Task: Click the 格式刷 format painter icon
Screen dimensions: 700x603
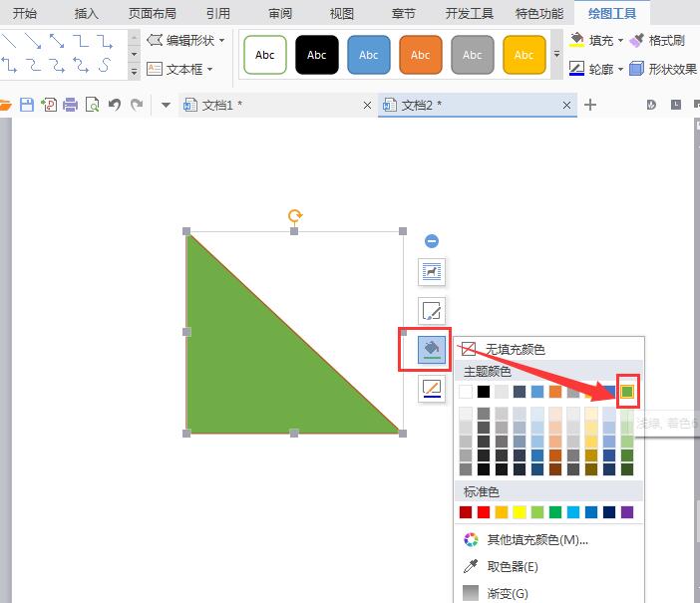Action: [x=636, y=40]
